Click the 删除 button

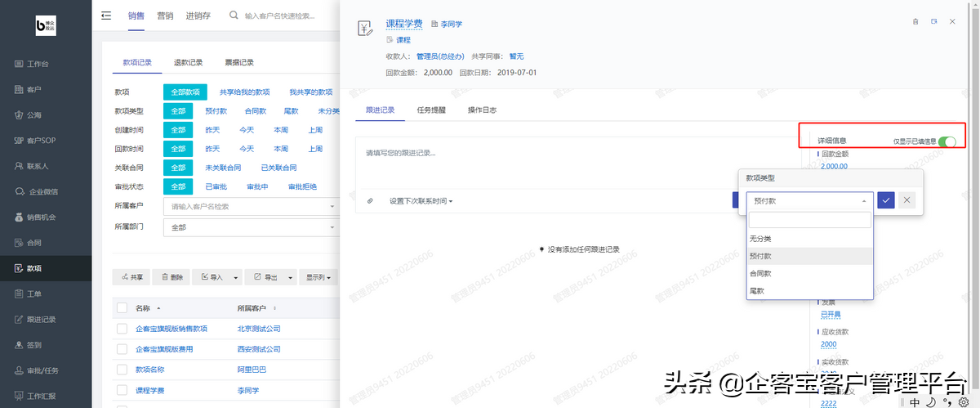click(x=171, y=277)
